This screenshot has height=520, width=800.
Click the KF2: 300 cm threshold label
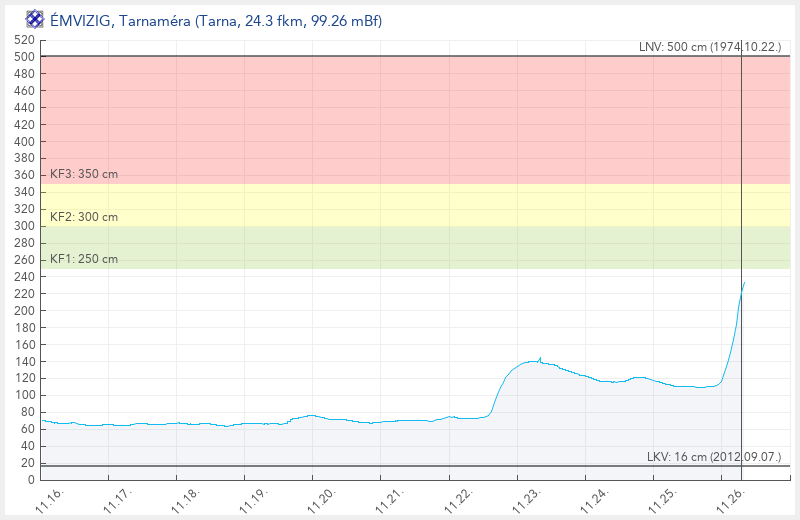click(x=84, y=216)
